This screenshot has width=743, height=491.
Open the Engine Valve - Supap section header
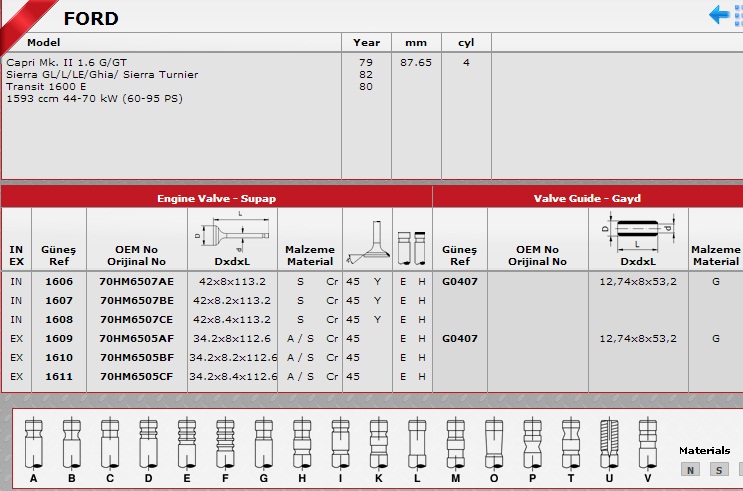point(217,198)
